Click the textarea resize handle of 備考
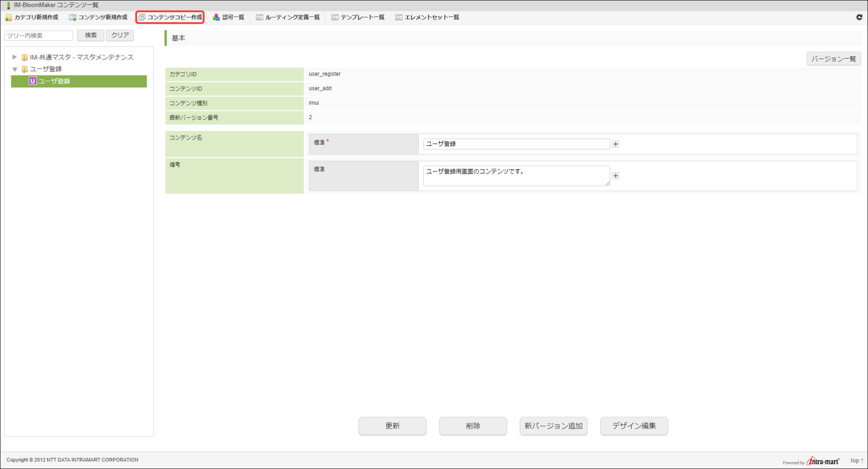 pos(607,183)
